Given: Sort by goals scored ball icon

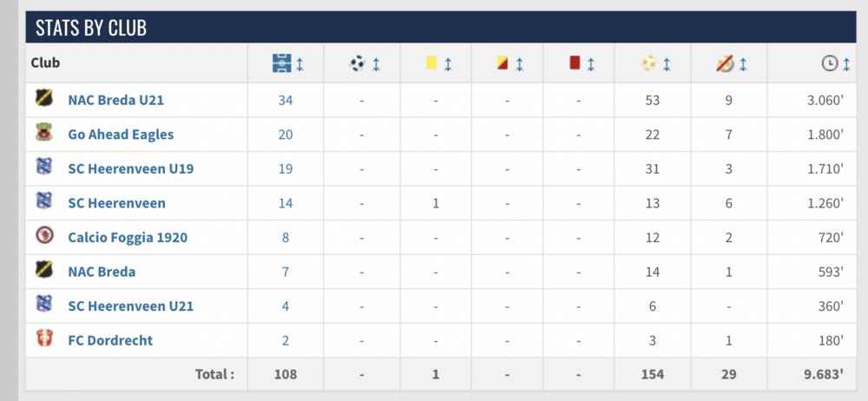Looking at the screenshot, I should [x=358, y=63].
